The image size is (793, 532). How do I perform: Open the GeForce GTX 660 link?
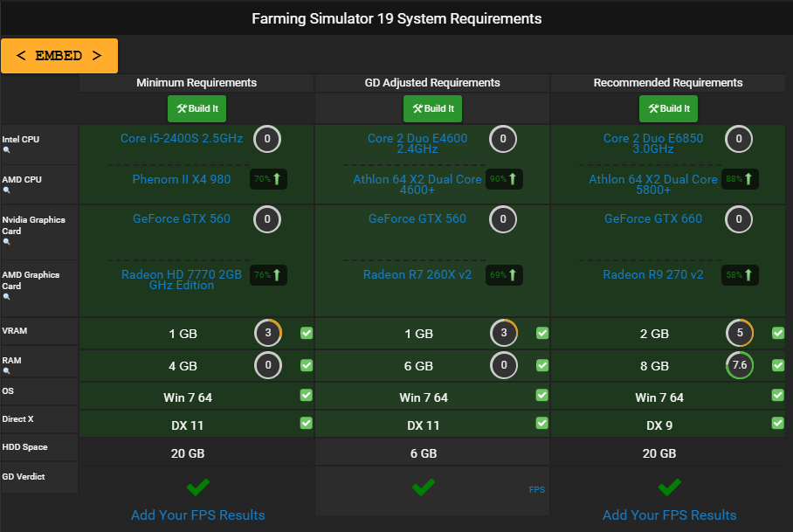(653, 219)
